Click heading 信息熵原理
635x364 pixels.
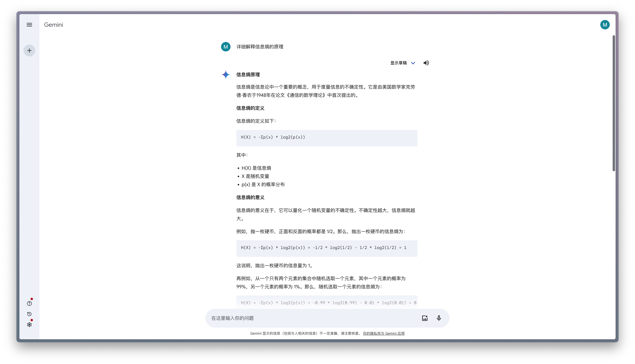point(248,75)
